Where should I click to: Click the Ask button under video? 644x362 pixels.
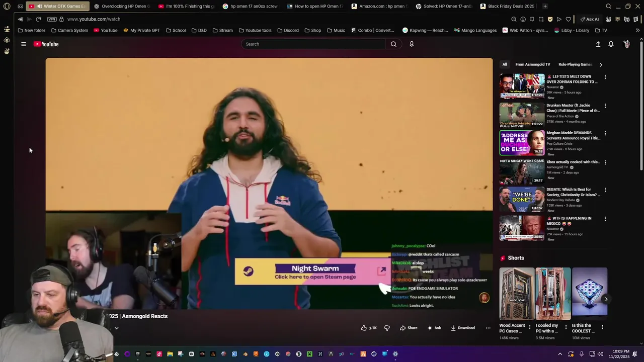click(434, 328)
